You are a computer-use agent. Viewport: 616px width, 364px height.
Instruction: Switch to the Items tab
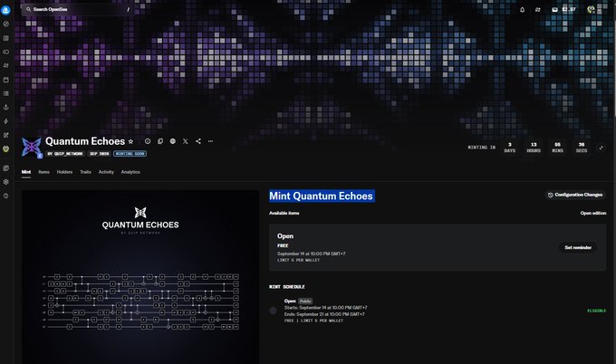click(x=44, y=172)
